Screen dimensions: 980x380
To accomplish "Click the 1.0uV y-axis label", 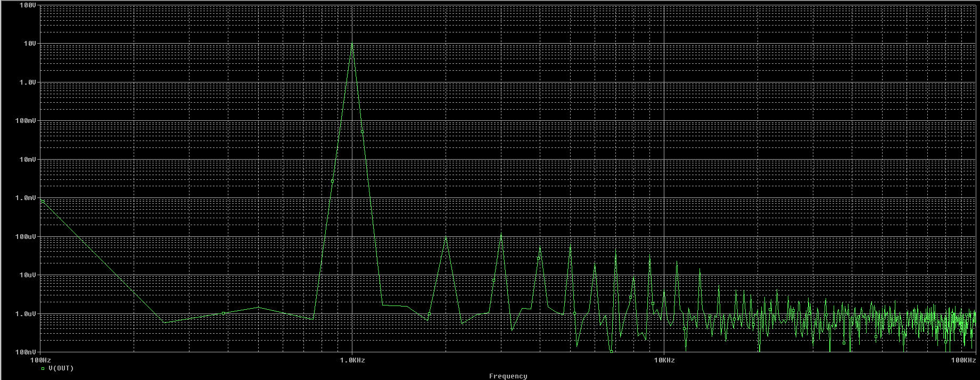I will (x=26, y=314).
